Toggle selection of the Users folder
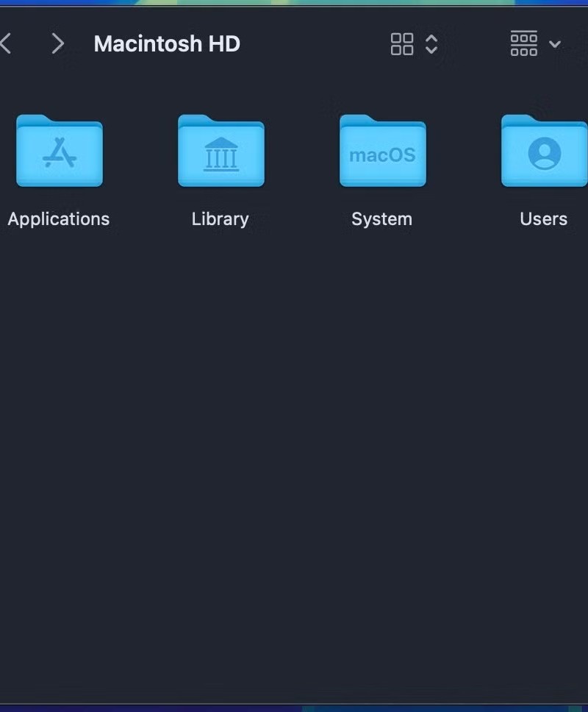 tap(544, 151)
